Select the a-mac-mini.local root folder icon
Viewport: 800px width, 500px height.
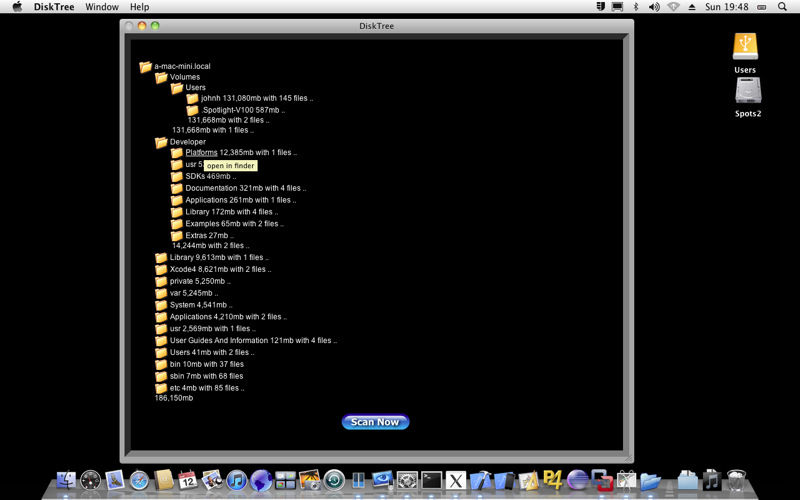coord(145,66)
